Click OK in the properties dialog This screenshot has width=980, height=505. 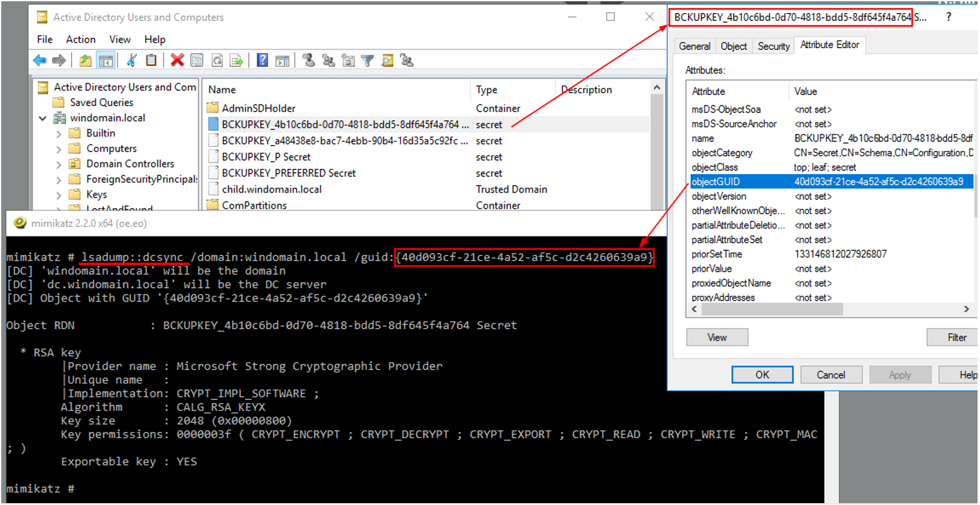click(x=763, y=375)
